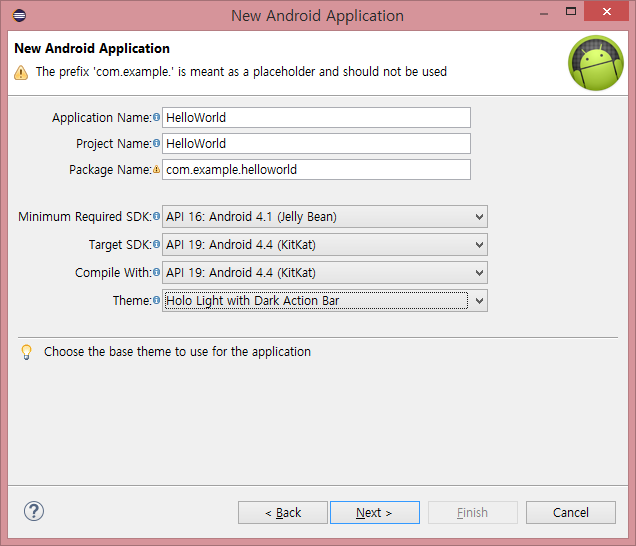The width and height of the screenshot is (636, 546).
Task: Click info icon next to Compile With
Action: (x=156, y=272)
